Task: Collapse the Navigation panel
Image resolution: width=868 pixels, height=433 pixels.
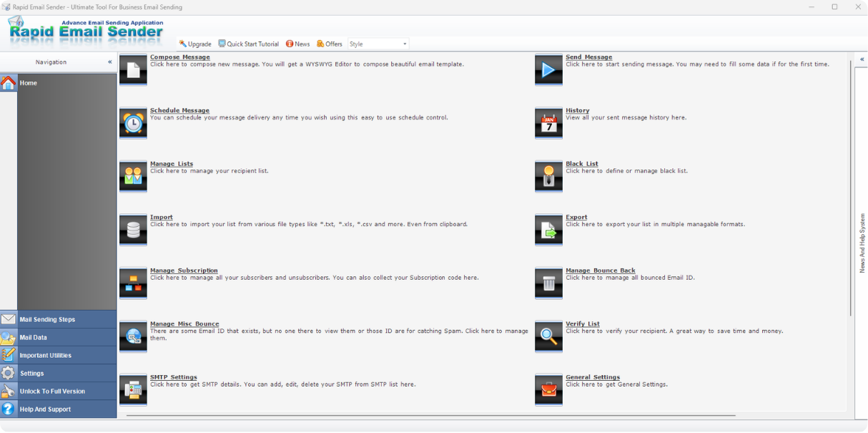Action: coord(109,62)
